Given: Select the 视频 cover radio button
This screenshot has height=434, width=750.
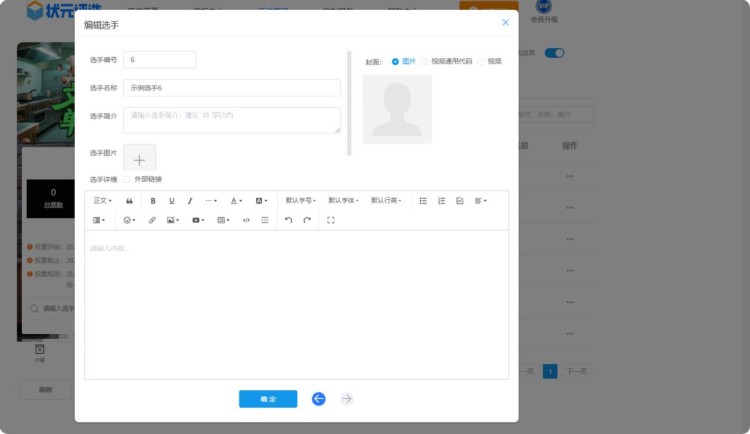Looking at the screenshot, I should click(x=481, y=62).
